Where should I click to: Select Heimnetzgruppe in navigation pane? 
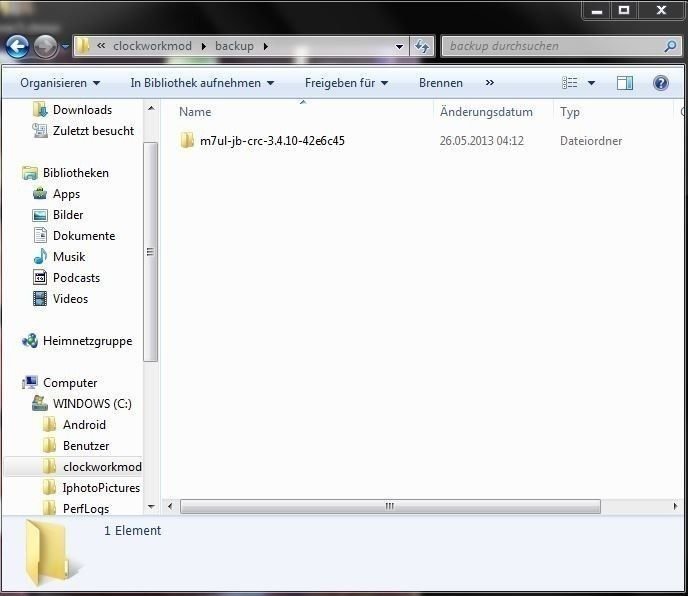pyautogui.click(x=87, y=341)
